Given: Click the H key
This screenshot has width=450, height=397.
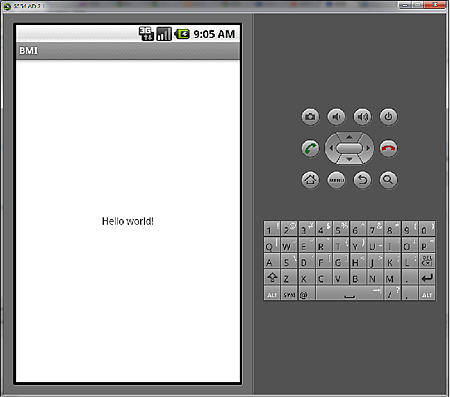Looking at the screenshot, I should [358, 261].
